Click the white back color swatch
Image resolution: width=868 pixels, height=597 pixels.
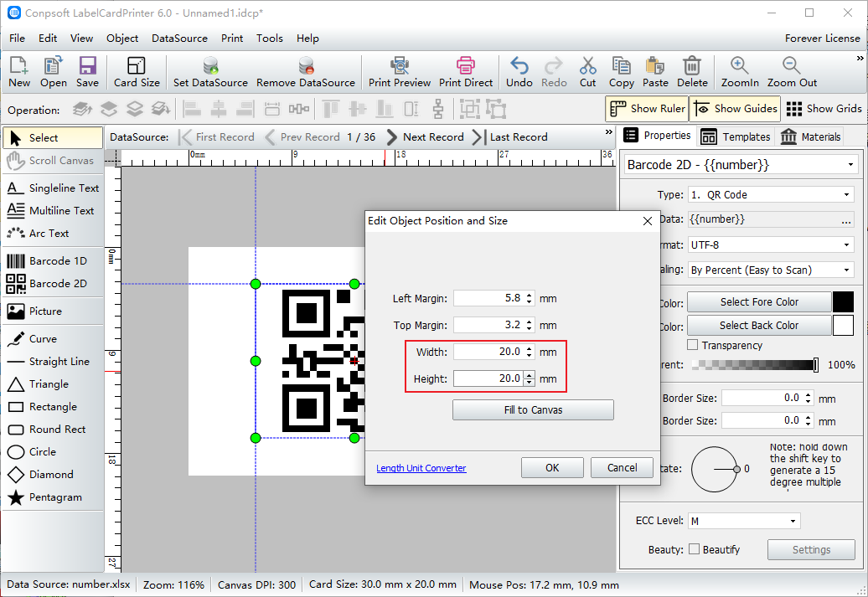[843, 326]
